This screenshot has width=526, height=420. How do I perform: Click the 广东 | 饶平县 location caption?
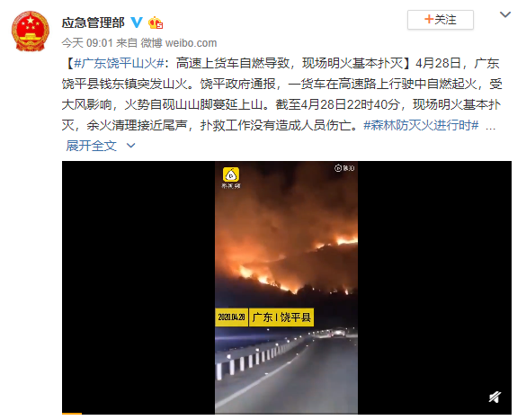(281, 317)
